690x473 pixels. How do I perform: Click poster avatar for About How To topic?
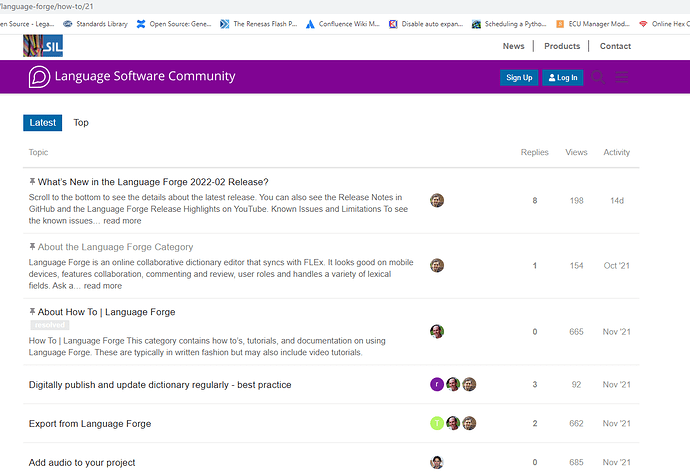click(x=437, y=331)
